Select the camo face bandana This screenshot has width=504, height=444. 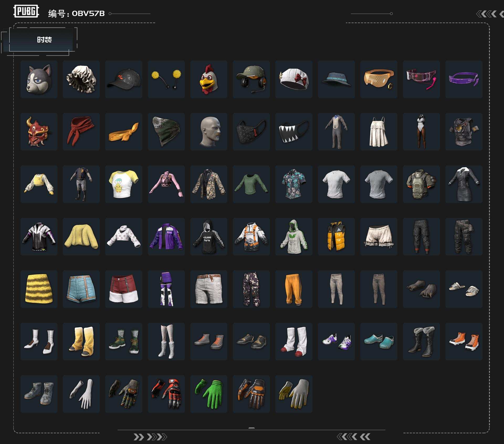click(166, 132)
